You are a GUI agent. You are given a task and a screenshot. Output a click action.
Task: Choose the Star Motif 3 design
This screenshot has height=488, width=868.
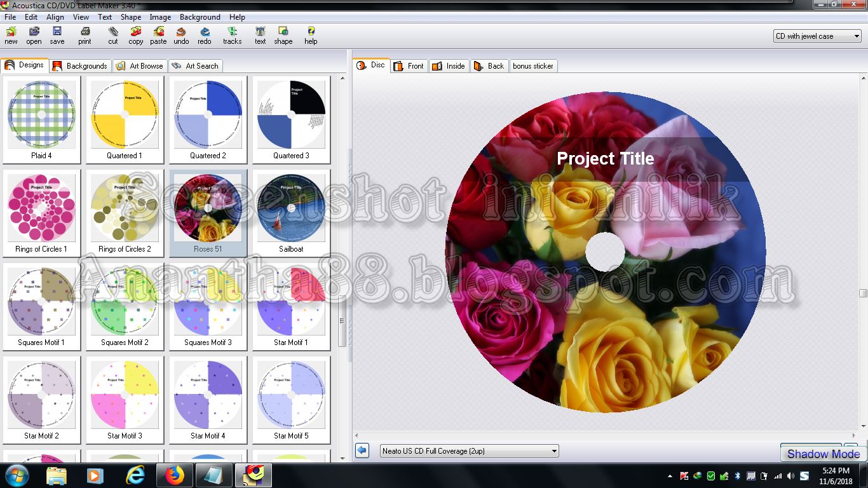(x=125, y=400)
